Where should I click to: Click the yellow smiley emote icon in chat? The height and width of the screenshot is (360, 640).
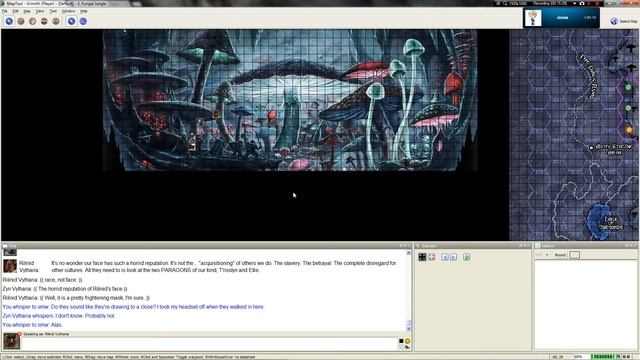pos(407,341)
